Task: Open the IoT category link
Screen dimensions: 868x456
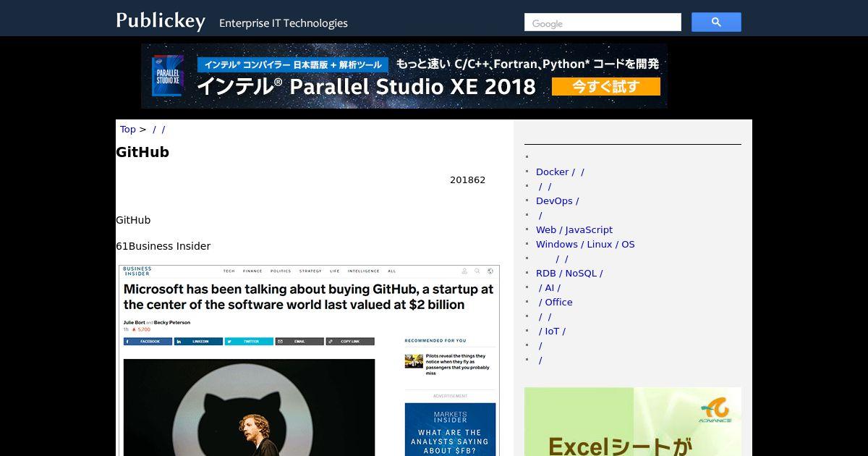Action: pos(552,332)
